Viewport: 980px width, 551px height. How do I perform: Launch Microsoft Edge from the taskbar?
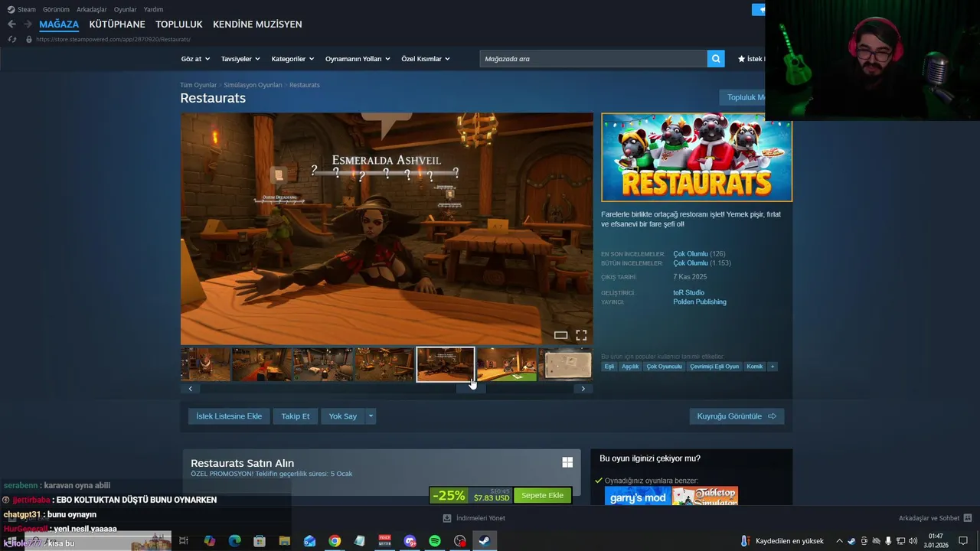pyautogui.click(x=234, y=541)
